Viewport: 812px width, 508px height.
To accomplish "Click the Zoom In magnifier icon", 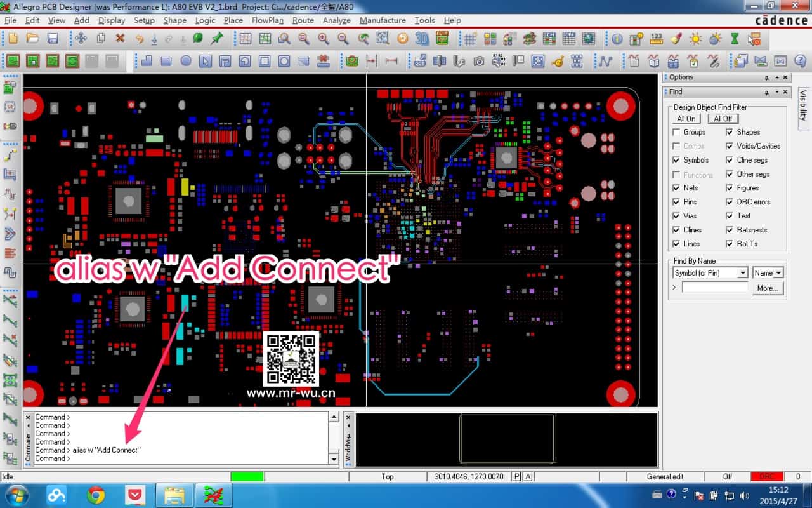I will tap(324, 39).
